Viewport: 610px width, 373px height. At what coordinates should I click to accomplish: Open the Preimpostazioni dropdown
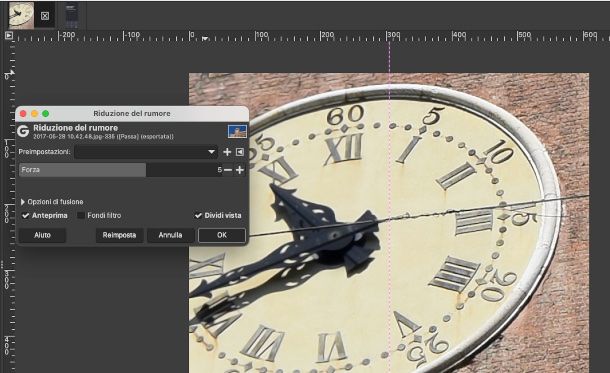pyautogui.click(x=146, y=152)
